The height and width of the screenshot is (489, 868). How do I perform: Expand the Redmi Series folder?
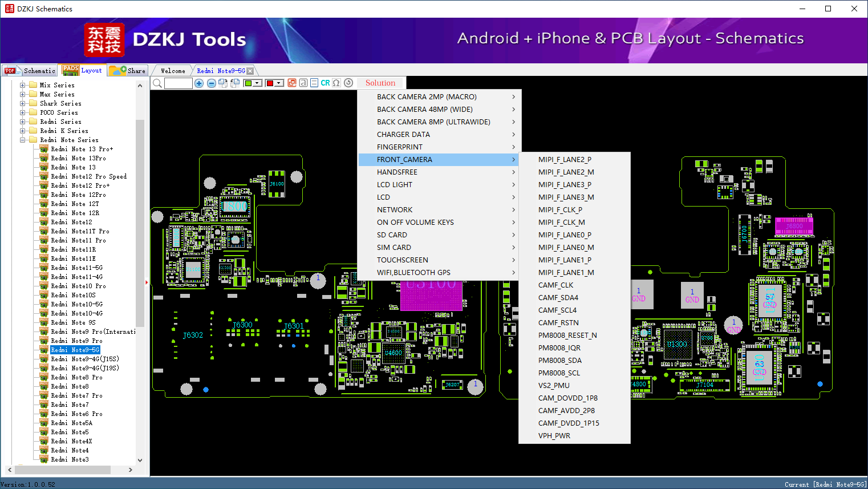(23, 122)
